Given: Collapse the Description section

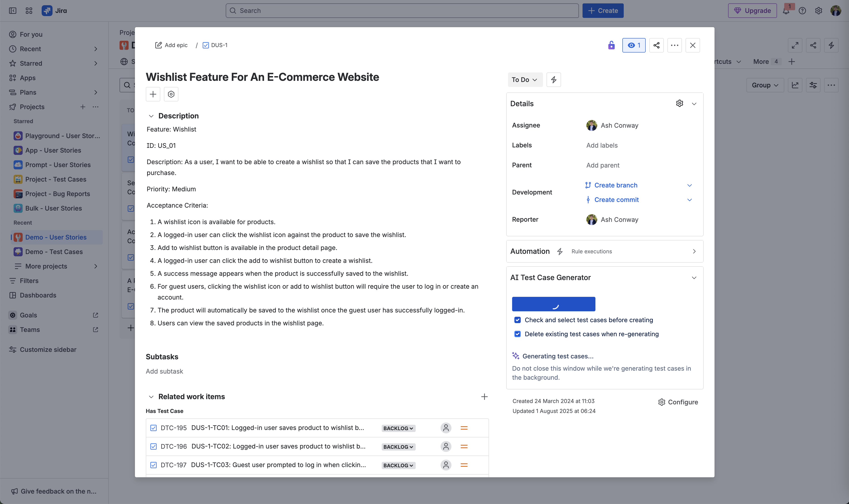Looking at the screenshot, I should [151, 116].
